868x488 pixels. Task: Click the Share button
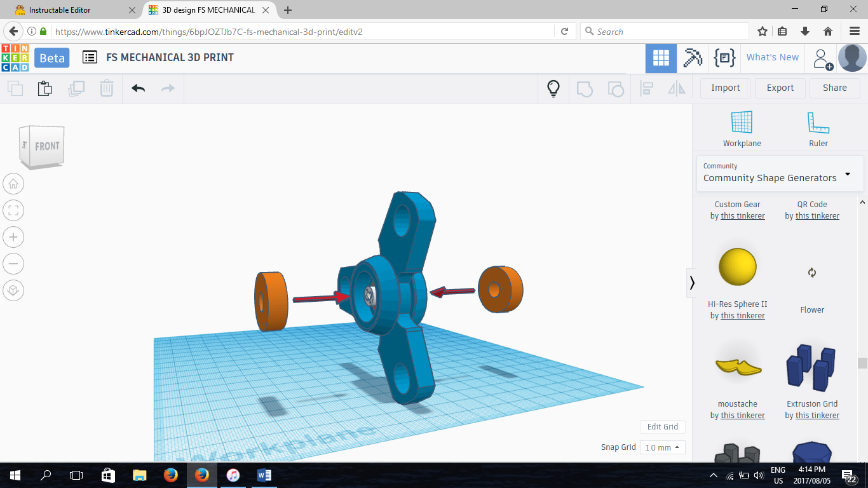pos(834,88)
